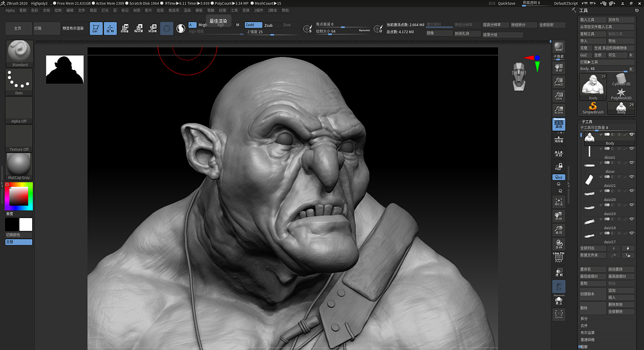Select the SimpleBrush subtool swatch
The image size is (644, 350).
pos(593,106)
